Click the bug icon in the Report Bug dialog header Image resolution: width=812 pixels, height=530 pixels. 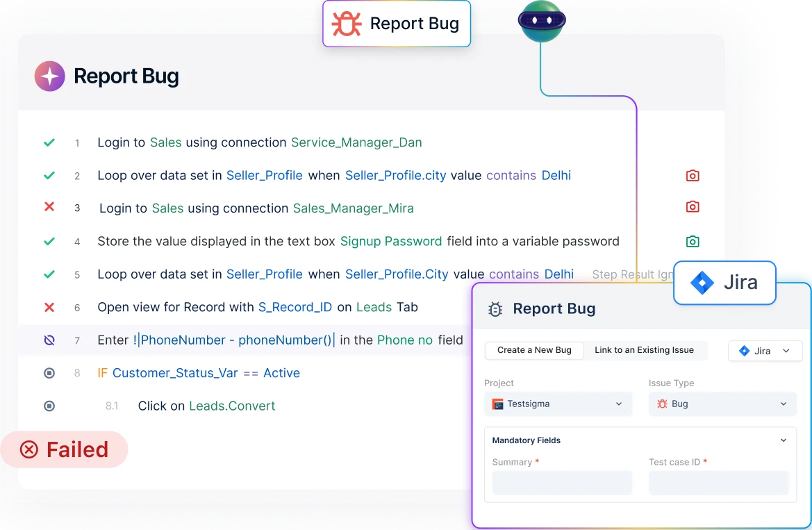pos(495,309)
